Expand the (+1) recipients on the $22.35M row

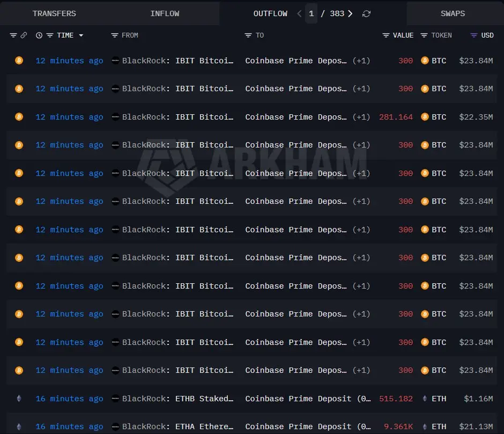[x=361, y=117]
